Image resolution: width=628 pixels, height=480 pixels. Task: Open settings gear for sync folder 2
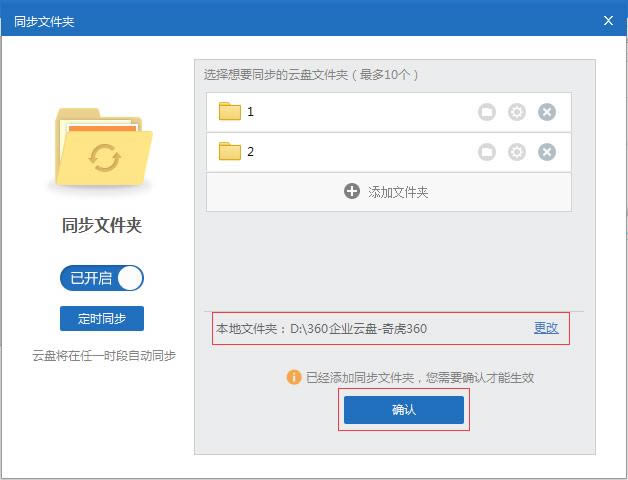click(516, 152)
